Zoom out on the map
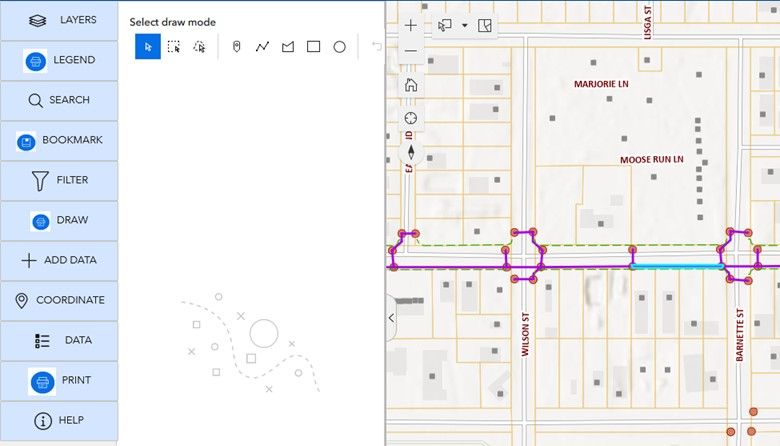 [411, 51]
